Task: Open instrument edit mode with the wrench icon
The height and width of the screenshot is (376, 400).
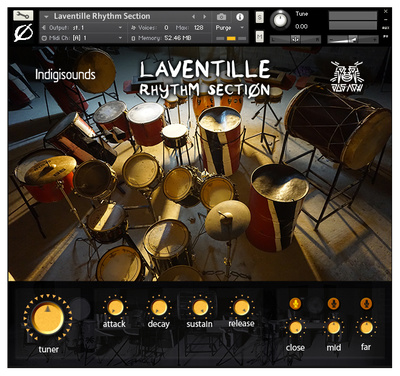Action: point(23,15)
